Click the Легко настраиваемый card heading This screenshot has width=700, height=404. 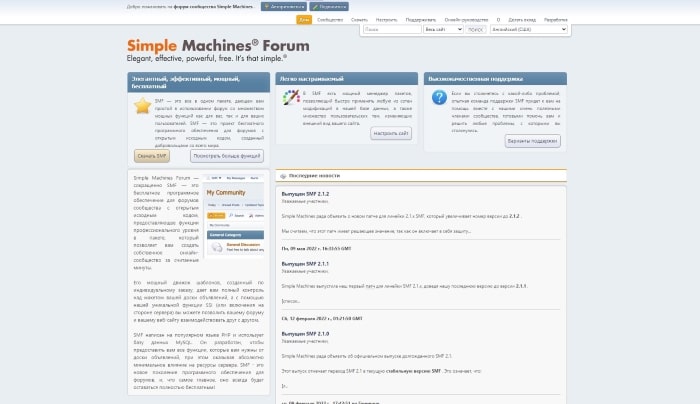312,79
